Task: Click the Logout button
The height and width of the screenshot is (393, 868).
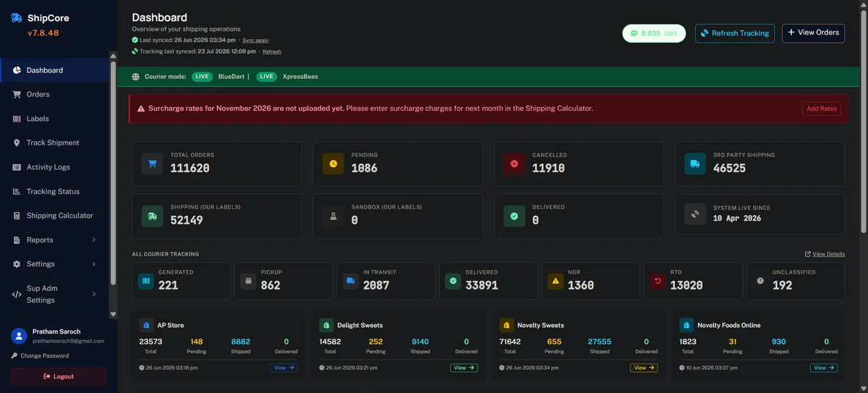Action: coord(59,376)
